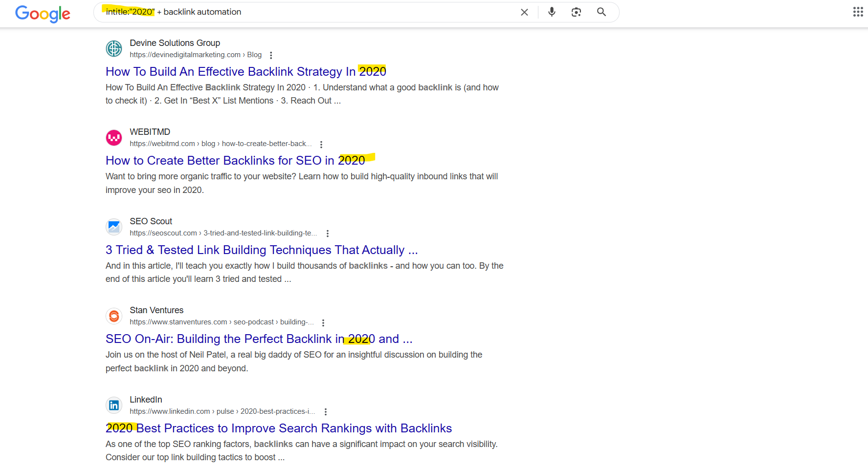868x469 pixels.
Task: Open "How To Build An Effective Backlink Strategy" result
Action: (246, 71)
